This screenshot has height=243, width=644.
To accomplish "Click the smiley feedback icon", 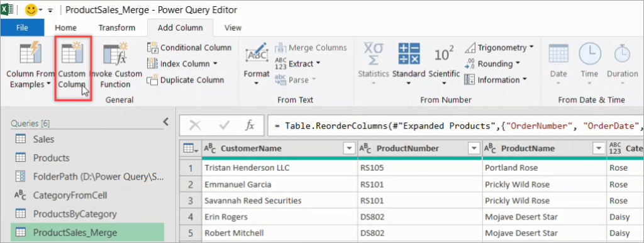I will point(31,10).
